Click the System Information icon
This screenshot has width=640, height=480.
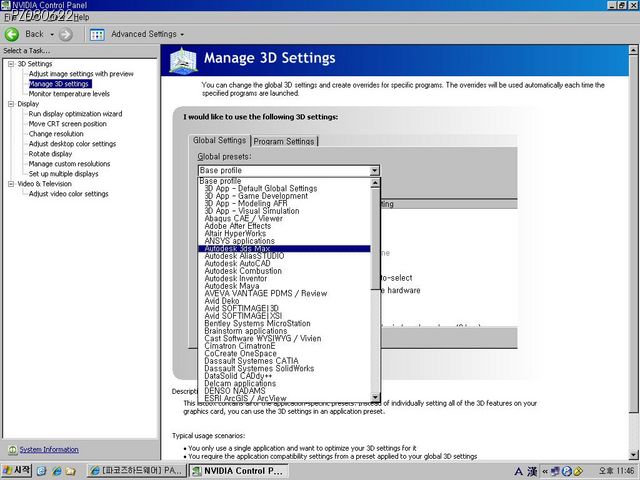tap(13, 449)
